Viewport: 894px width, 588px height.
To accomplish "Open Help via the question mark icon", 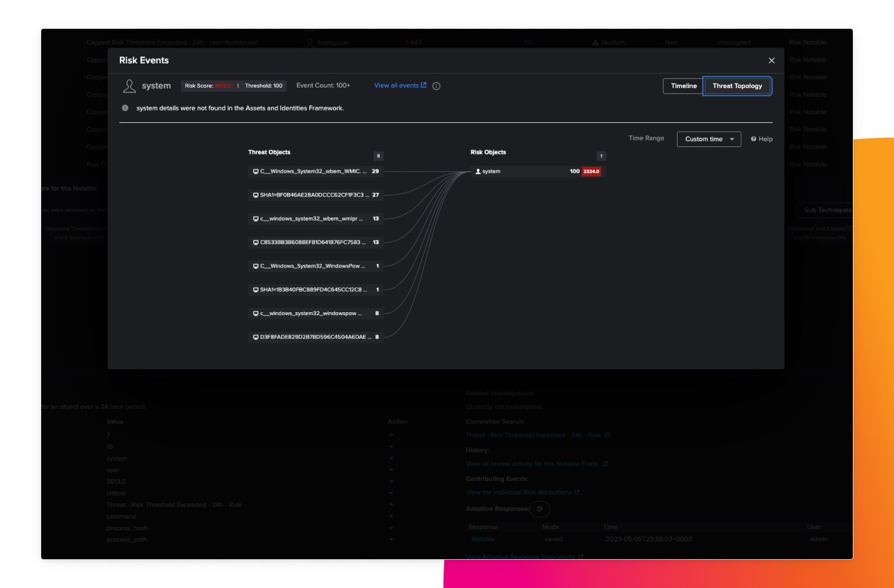I will (753, 139).
